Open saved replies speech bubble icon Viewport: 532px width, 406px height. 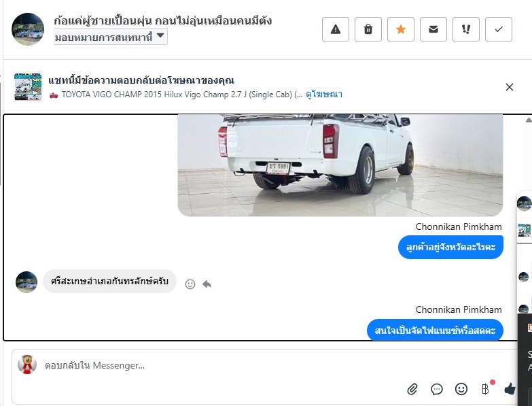[x=437, y=389]
